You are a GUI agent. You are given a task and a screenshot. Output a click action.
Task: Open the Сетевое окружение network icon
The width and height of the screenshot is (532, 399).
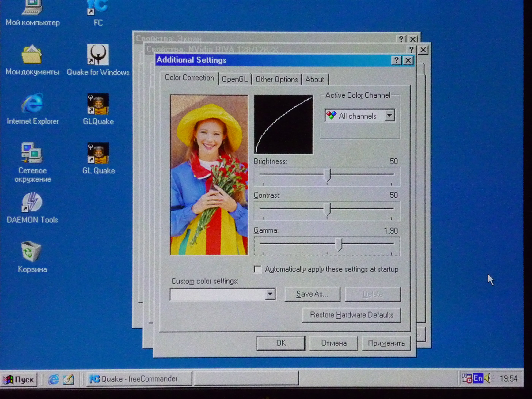[x=32, y=153]
